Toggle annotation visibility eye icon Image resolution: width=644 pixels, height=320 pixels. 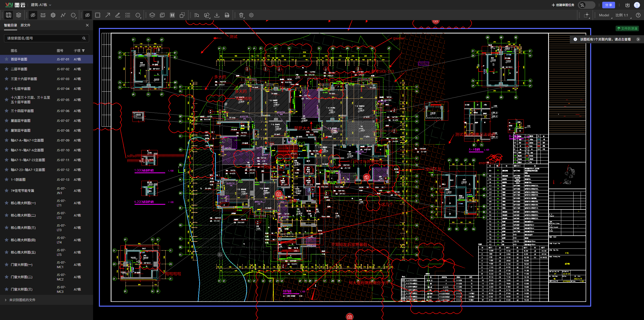(x=88, y=15)
